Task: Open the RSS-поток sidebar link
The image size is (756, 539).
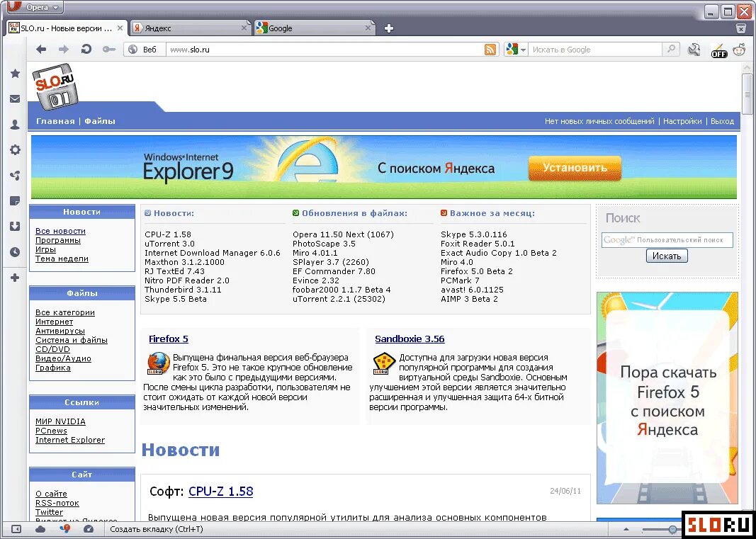Action: click(57, 503)
